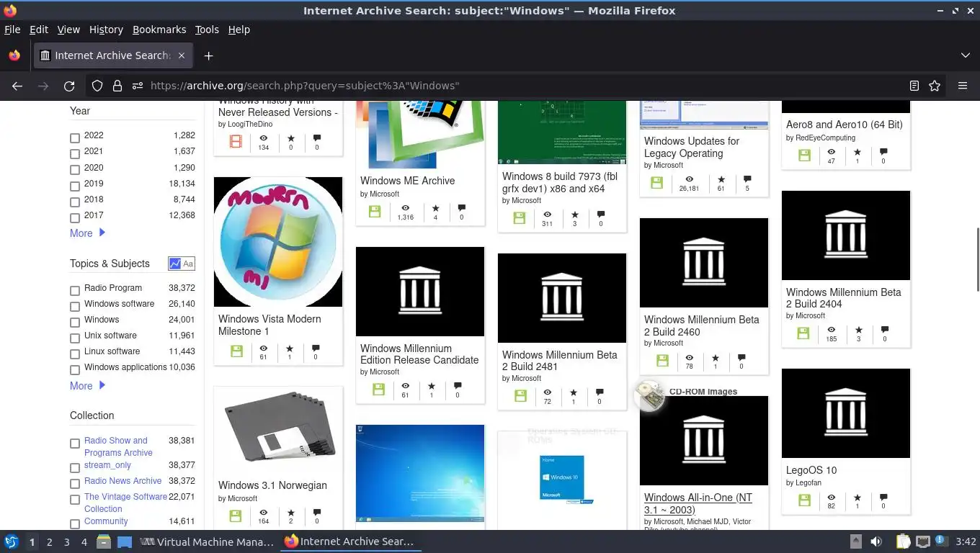Open the Help menu
This screenshot has height=553, width=980.
(x=239, y=30)
